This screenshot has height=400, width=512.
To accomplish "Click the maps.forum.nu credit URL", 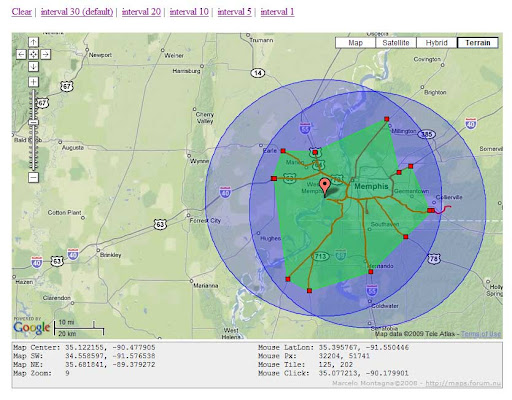I will coord(463,383).
